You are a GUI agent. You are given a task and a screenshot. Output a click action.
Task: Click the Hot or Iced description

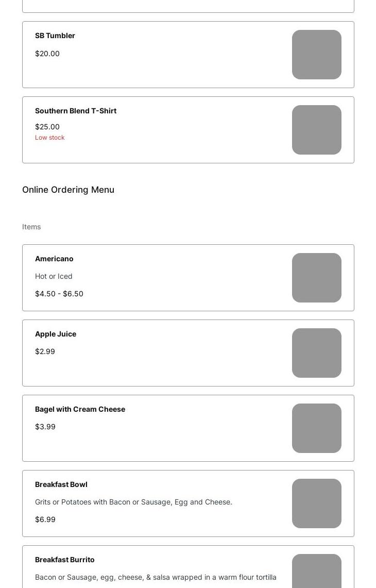(54, 276)
